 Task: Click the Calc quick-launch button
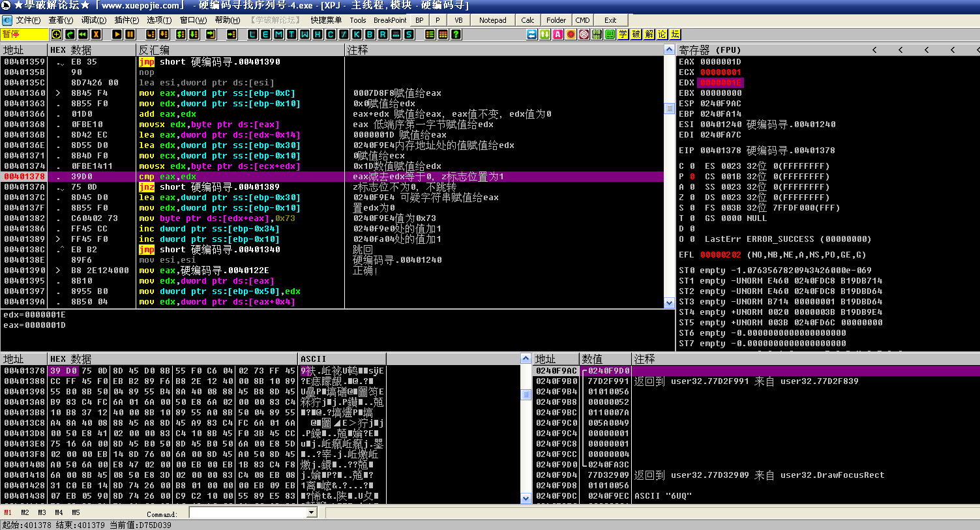(x=528, y=20)
